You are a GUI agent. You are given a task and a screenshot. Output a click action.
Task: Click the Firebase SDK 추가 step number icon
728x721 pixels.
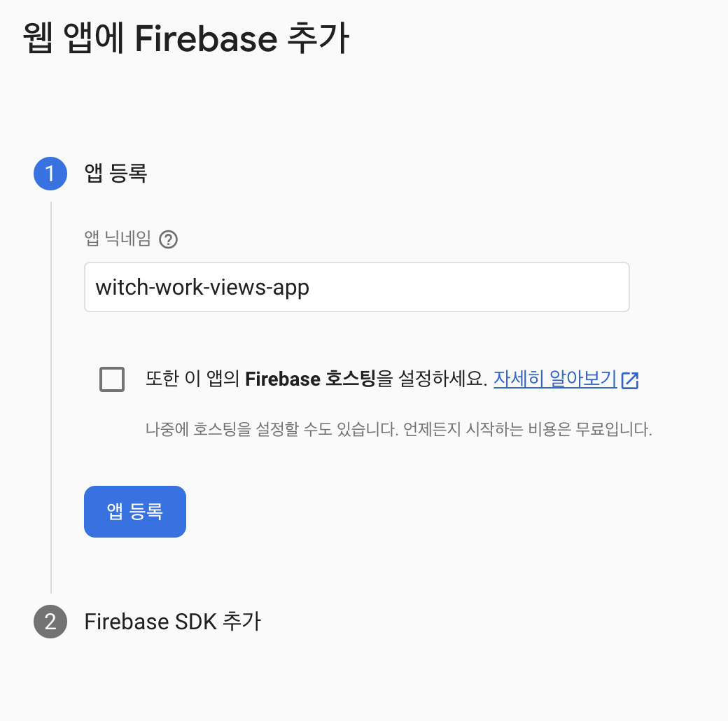(x=50, y=621)
